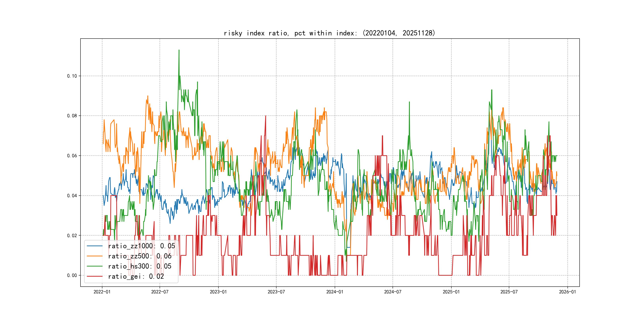
Task: Click the 2023-07 x-axis tick label
Action: pyautogui.click(x=276, y=292)
